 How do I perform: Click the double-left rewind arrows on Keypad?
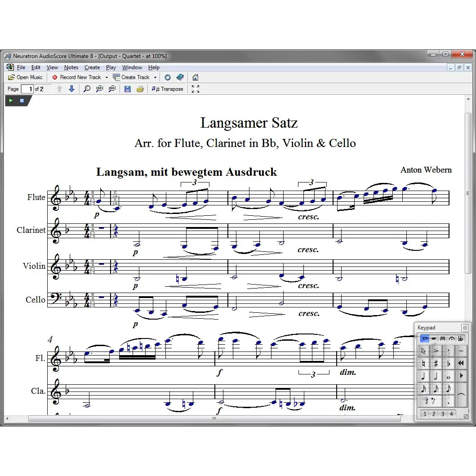(x=461, y=363)
